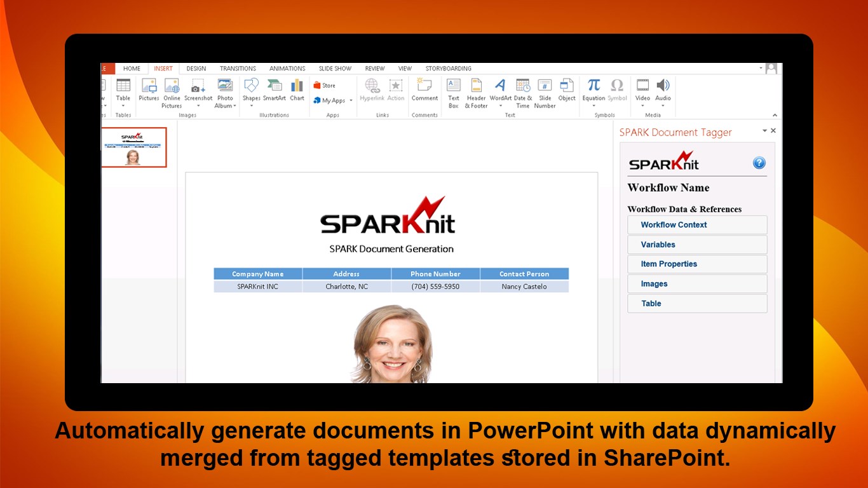Open the Office Store
The height and width of the screenshot is (488, 868).
click(324, 85)
